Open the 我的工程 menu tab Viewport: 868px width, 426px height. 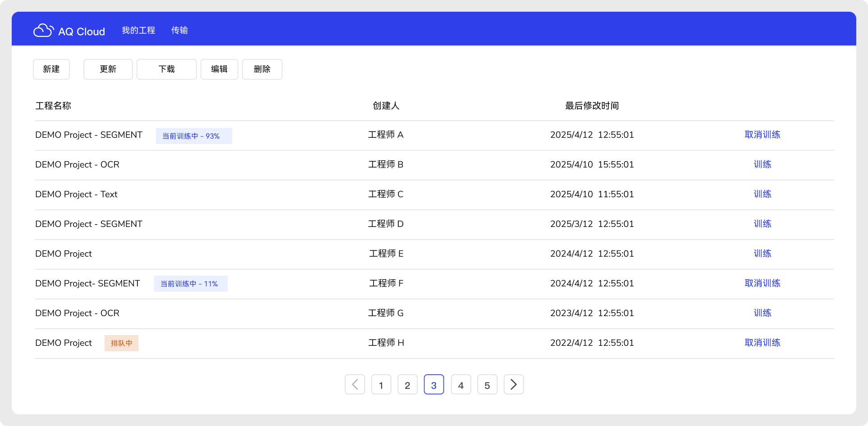tap(138, 31)
